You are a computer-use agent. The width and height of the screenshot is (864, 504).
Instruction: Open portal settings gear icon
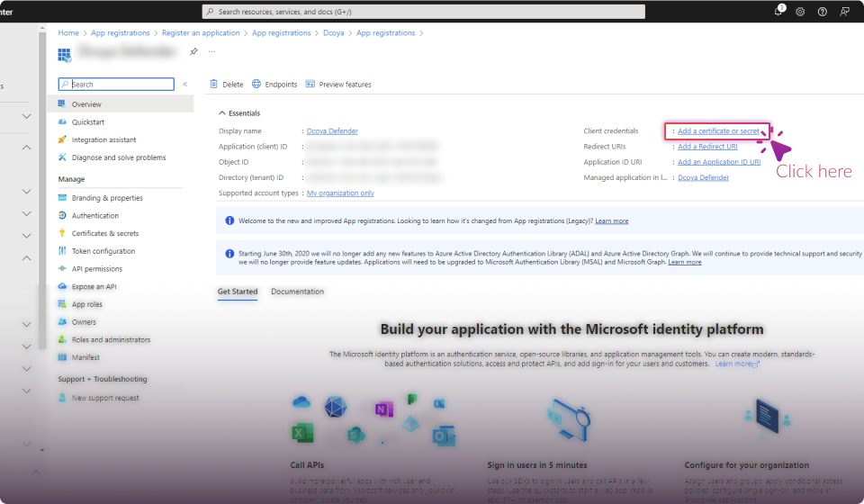click(x=800, y=12)
